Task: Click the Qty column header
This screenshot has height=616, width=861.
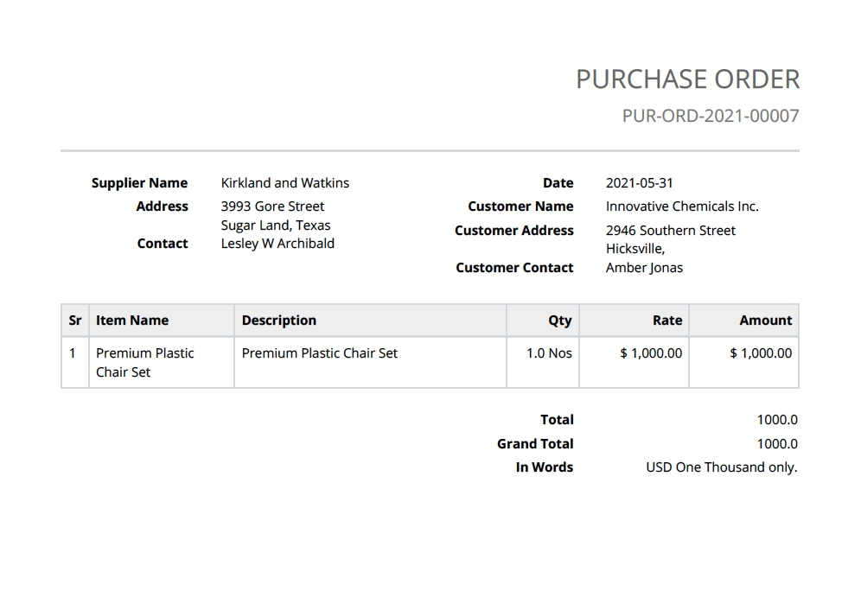Action: pos(559,321)
